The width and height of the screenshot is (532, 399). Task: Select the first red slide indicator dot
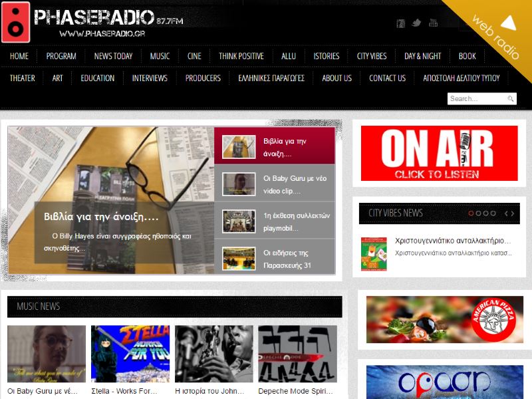pyautogui.click(x=471, y=213)
